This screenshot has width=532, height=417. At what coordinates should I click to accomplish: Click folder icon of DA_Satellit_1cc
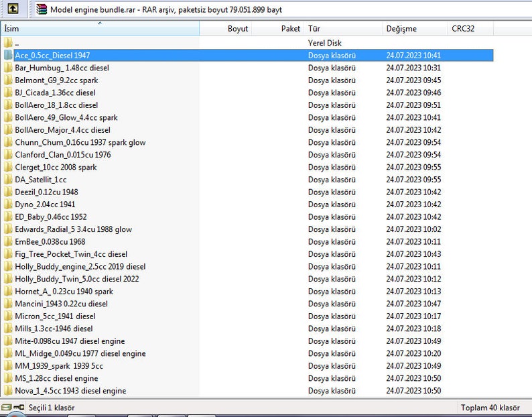(x=8, y=179)
